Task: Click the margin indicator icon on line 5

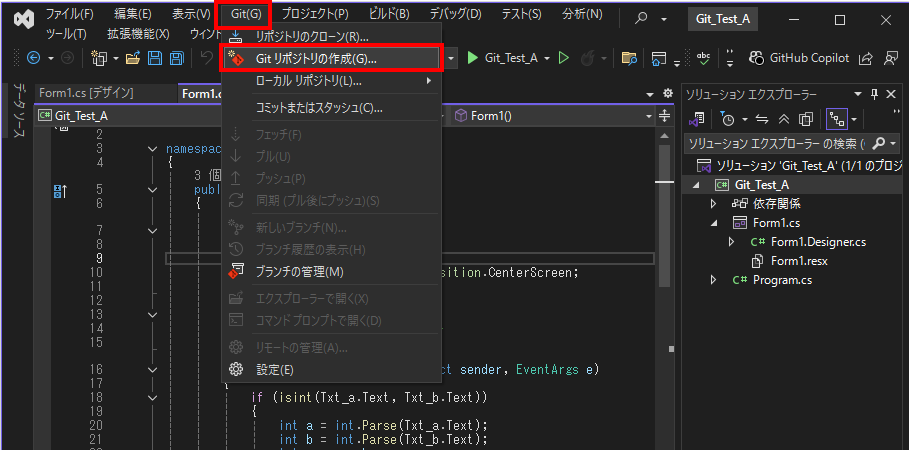Action: tap(60, 190)
